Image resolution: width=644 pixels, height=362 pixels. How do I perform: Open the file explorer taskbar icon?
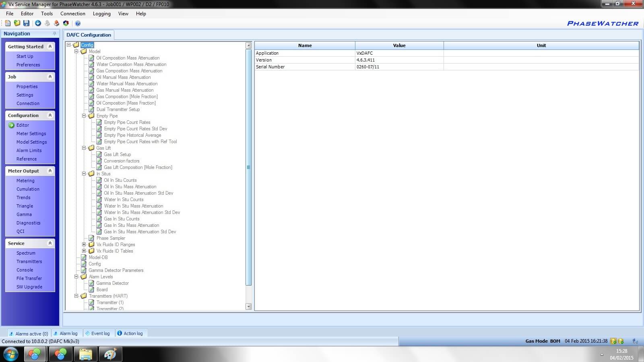coord(85,354)
